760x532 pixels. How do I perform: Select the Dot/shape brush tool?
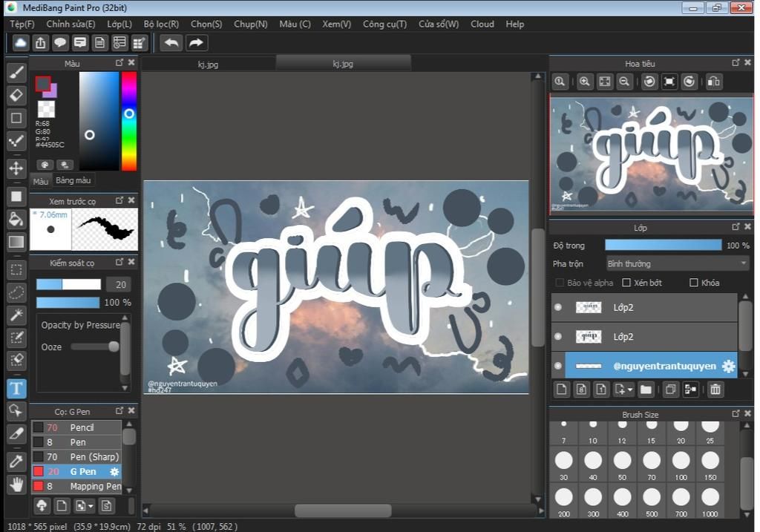(16, 141)
